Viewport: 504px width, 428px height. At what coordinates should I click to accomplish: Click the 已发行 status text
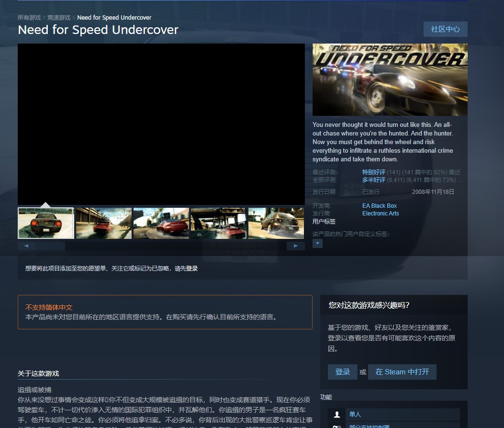[371, 192]
